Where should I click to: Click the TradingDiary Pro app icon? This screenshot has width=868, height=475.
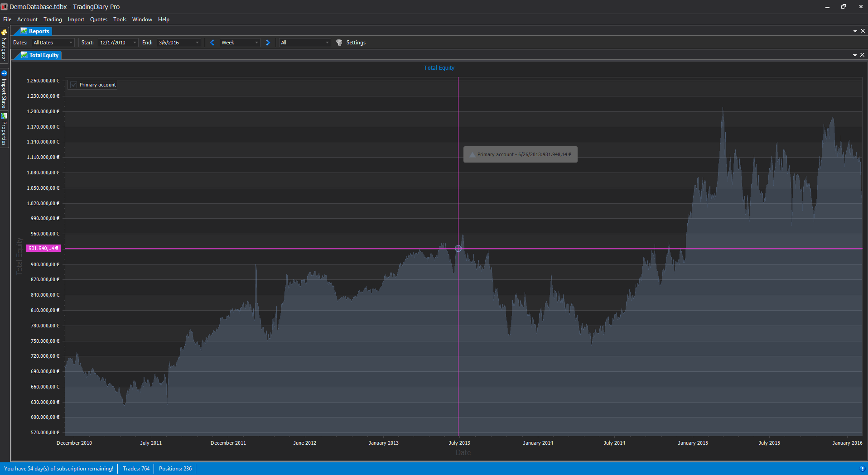(x=4, y=7)
